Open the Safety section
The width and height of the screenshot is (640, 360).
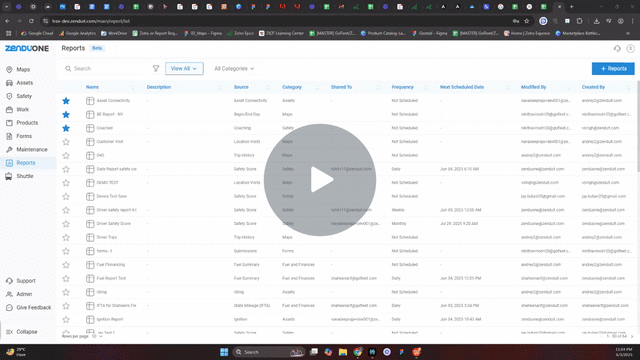pos(24,96)
